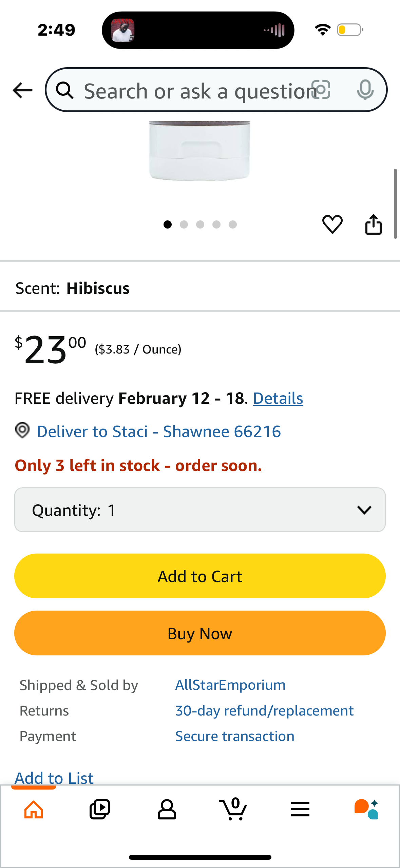Screen dimensions: 400x868
Task: Open AllStarEmporium seller link
Action: pos(230,685)
